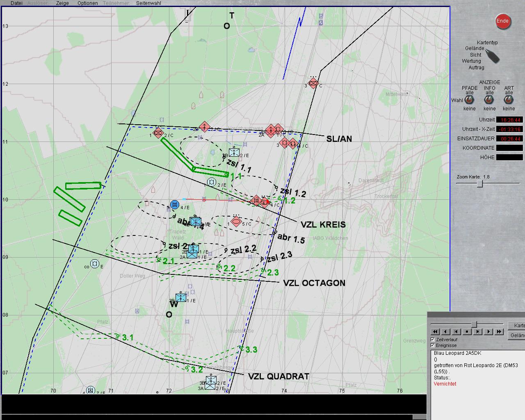Flip the ART display switch
This screenshot has height=420, width=525.
509,100
